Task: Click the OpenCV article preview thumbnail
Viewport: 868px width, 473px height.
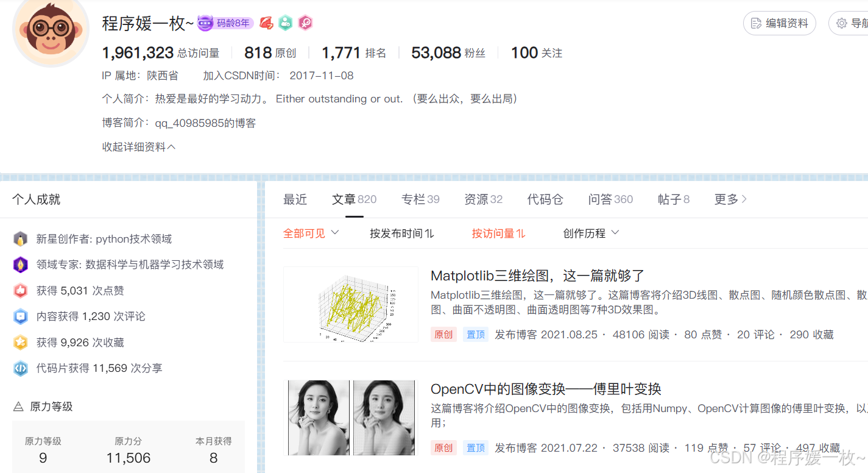Action: 350,418
